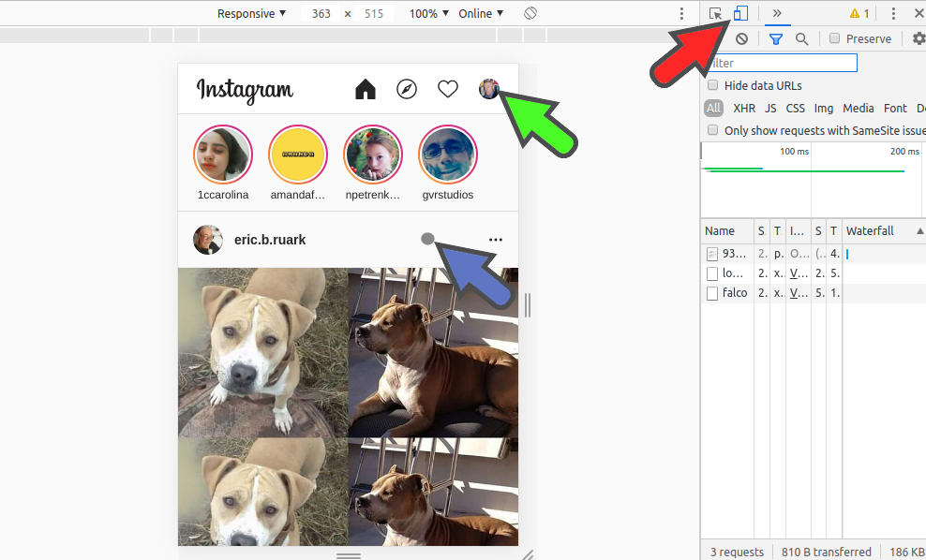This screenshot has width=926, height=560.
Task: Open Instagram Explore compass icon
Action: click(407, 89)
